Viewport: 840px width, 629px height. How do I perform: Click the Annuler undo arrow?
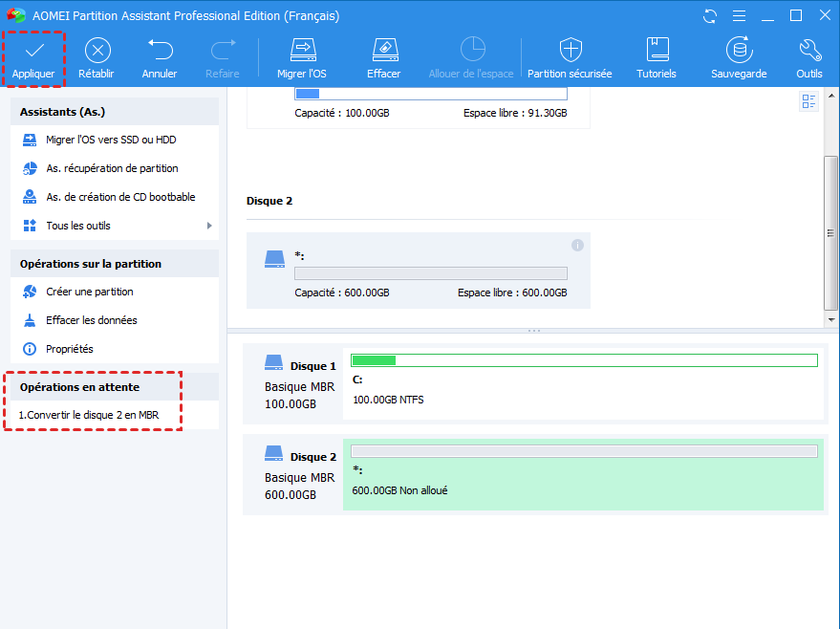click(160, 51)
